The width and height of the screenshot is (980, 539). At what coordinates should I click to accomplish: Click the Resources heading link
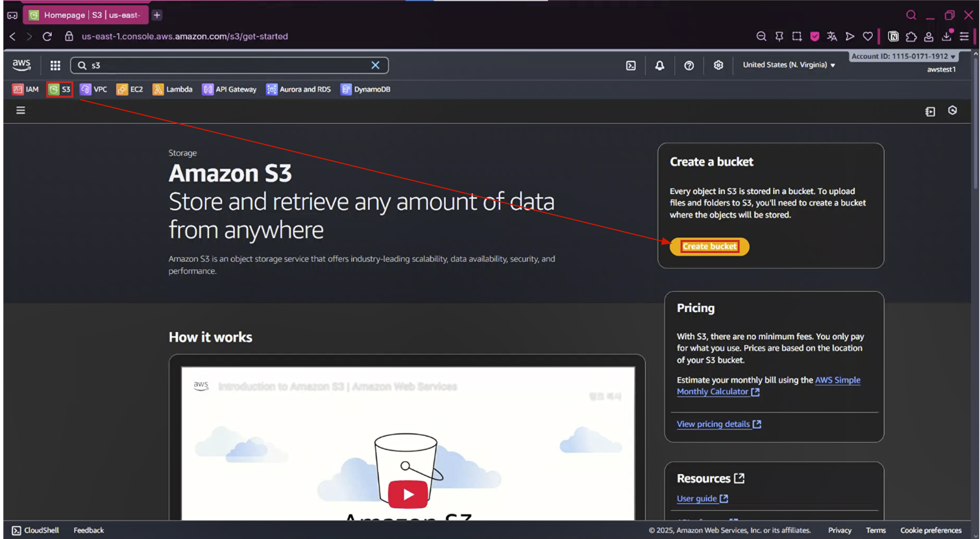click(710, 479)
